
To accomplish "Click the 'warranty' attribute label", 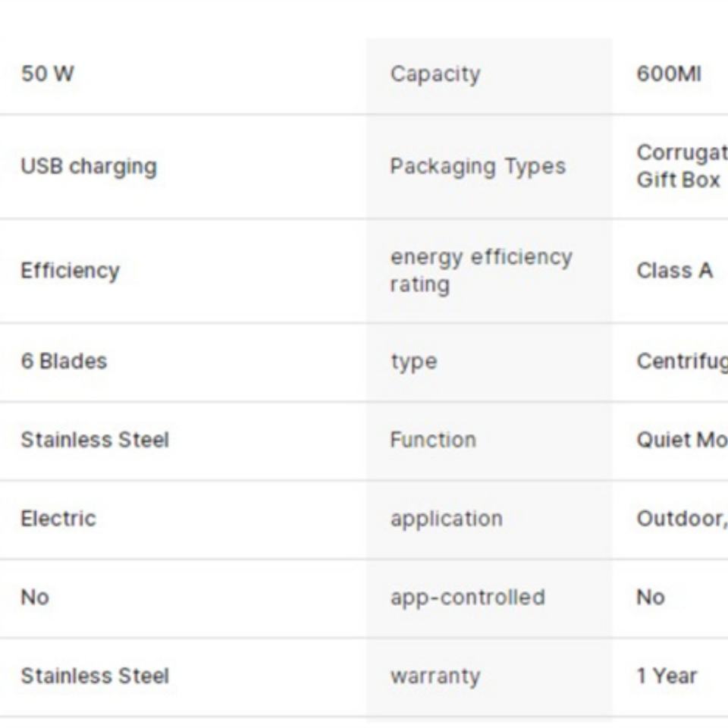I will [x=435, y=677].
